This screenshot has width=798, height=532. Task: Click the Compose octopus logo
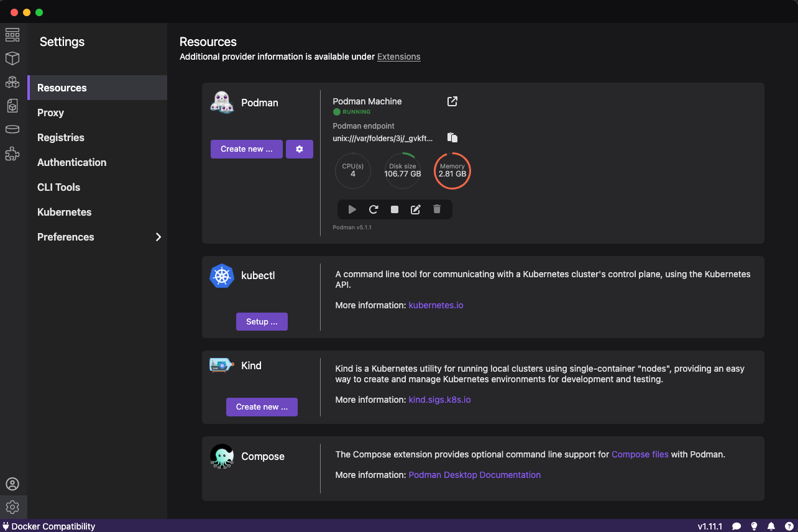[x=222, y=456]
